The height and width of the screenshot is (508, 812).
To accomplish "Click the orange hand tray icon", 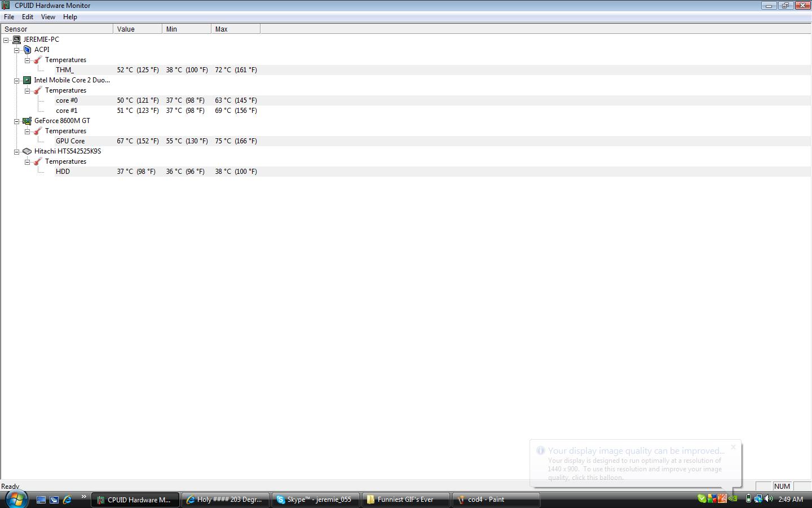I will tap(722, 498).
